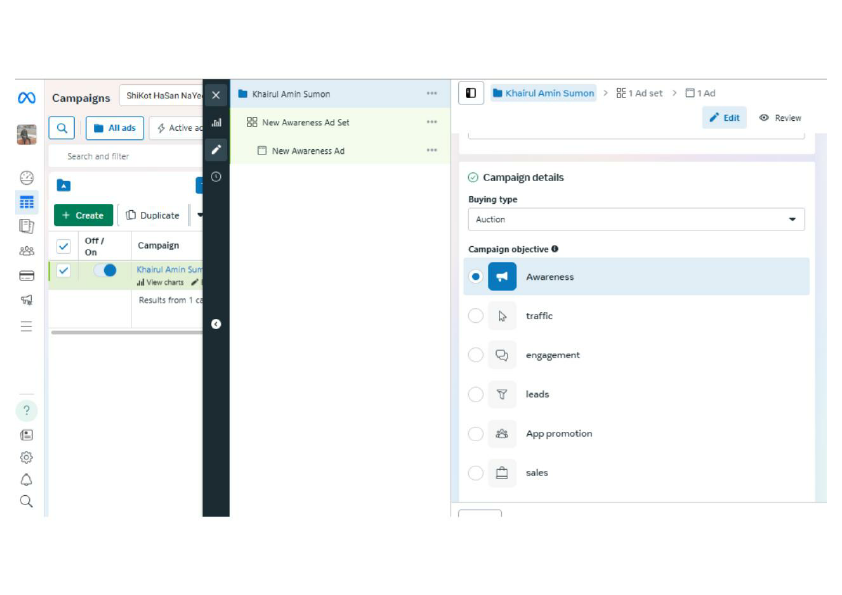Select the leads objective radio button

(x=476, y=394)
